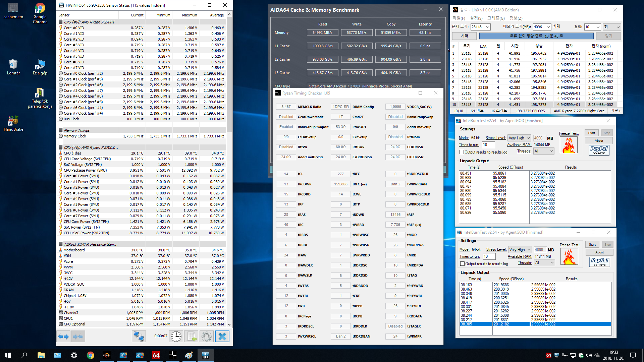Click Freeze Test link in upper IntelBurnTest
The width and height of the screenshot is (644, 362).
(x=569, y=133)
